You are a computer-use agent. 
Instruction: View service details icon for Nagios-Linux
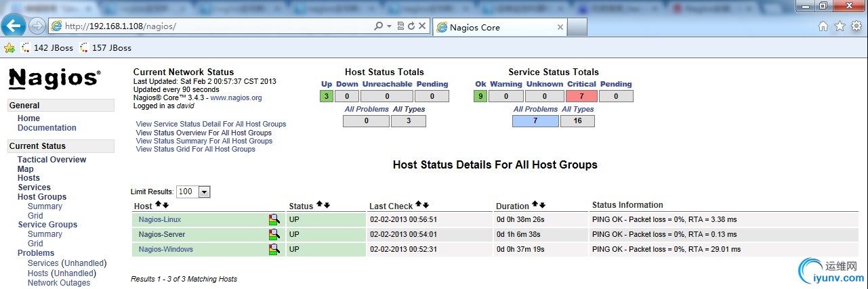[x=274, y=219]
